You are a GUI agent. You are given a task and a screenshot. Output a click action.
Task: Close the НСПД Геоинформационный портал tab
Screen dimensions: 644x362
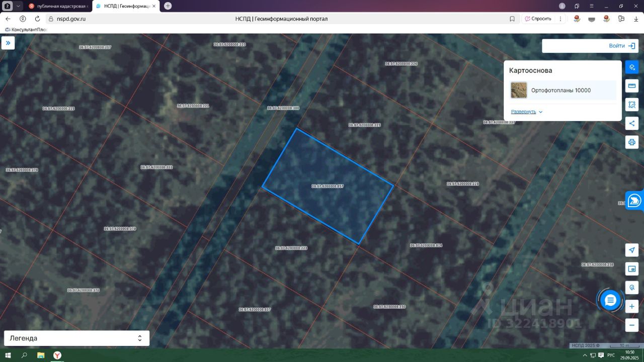154,6
